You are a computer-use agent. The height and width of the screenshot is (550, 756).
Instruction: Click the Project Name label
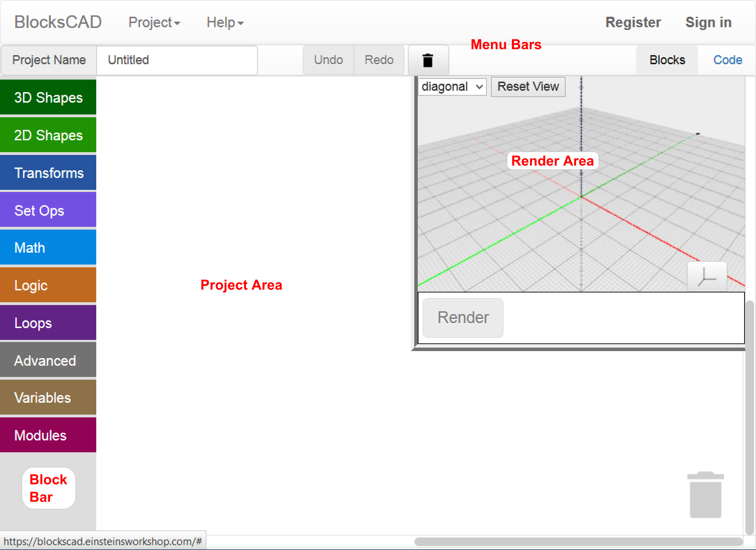(x=49, y=60)
